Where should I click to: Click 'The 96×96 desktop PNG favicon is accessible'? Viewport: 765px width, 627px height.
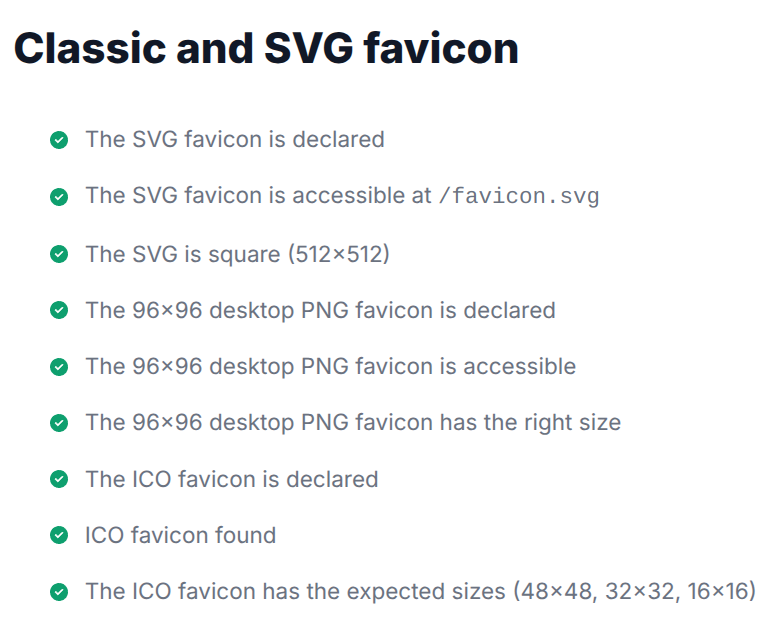tap(331, 366)
